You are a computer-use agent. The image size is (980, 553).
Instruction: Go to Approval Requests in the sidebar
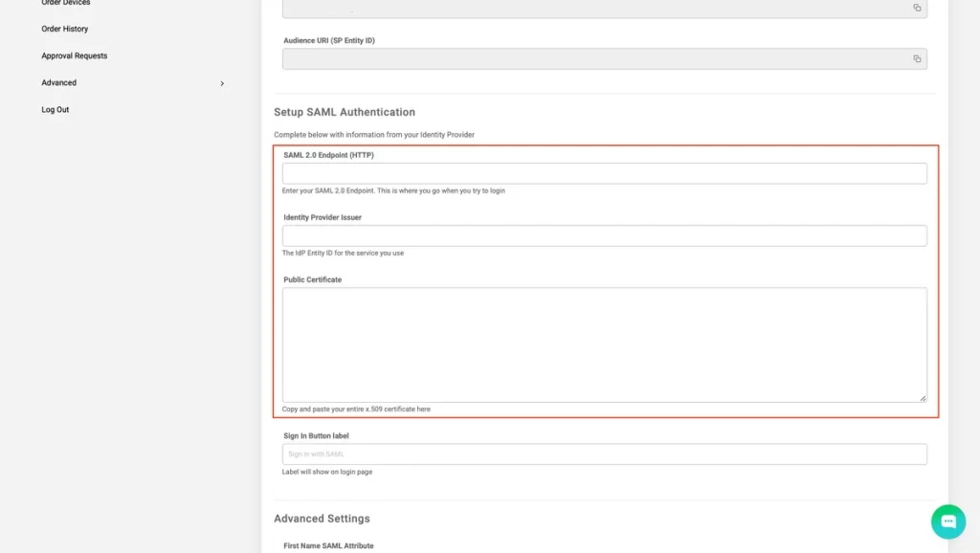(x=74, y=55)
